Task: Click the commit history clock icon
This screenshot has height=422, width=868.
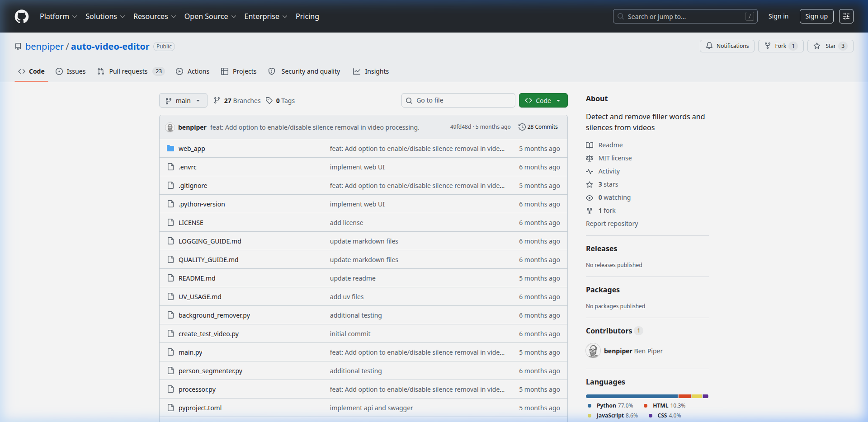Action: tap(522, 127)
